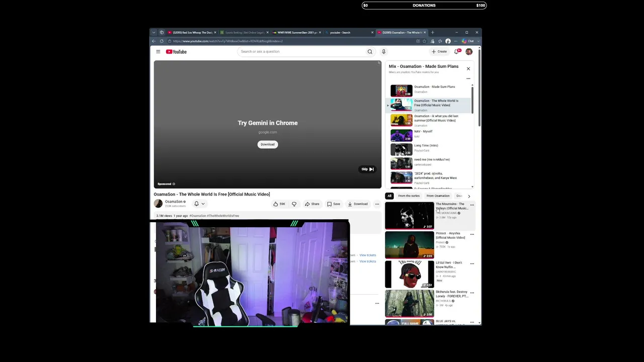
Task: Save the video to a playlist
Action: (334, 204)
